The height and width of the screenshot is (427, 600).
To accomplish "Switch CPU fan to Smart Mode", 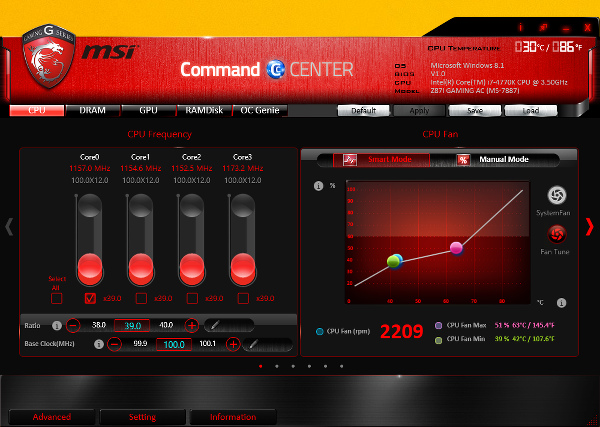I will 381,160.
